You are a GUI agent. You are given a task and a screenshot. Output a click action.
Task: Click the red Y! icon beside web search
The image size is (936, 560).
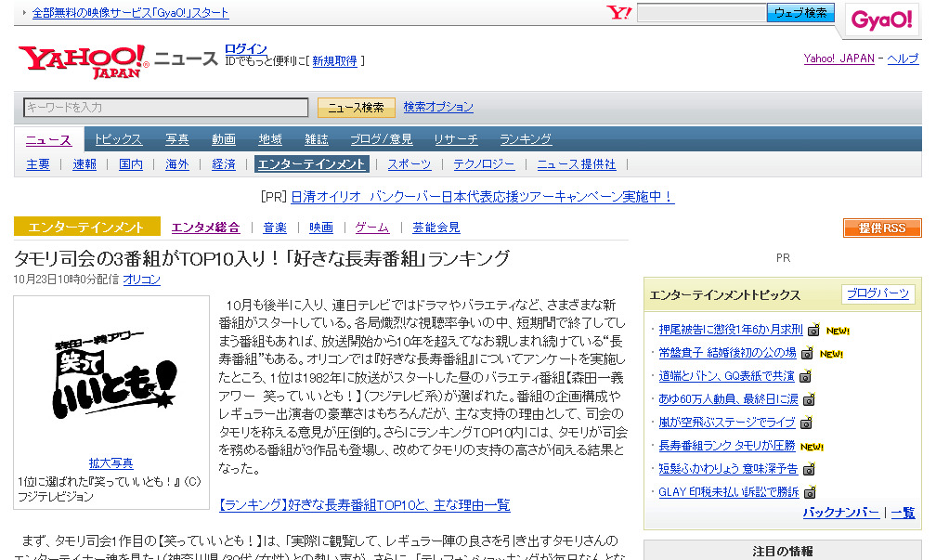[x=619, y=13]
